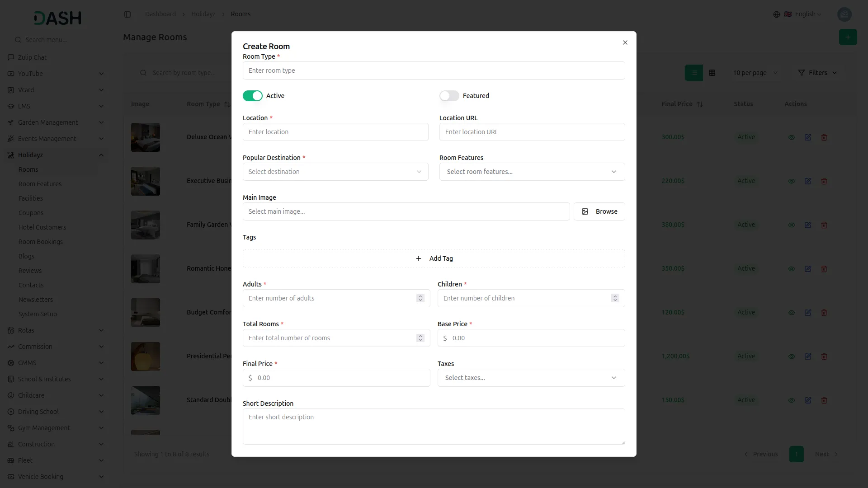Open the Filters dropdown
The width and height of the screenshot is (868, 488).
point(818,73)
